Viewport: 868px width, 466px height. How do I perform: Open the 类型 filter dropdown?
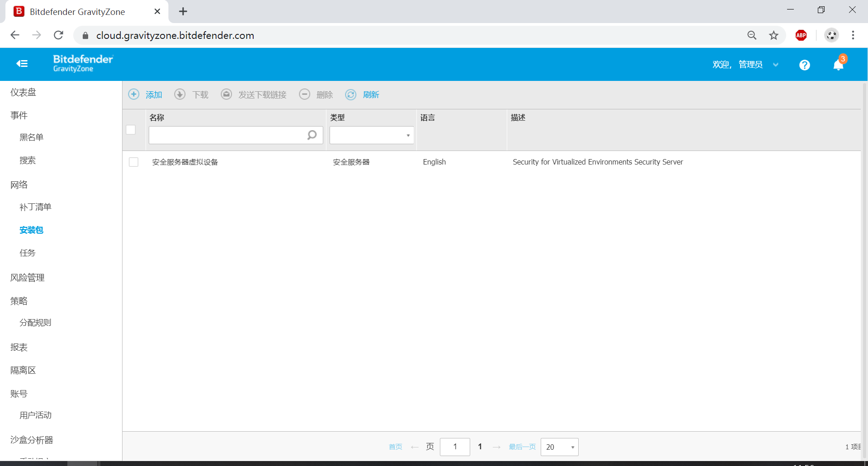372,135
